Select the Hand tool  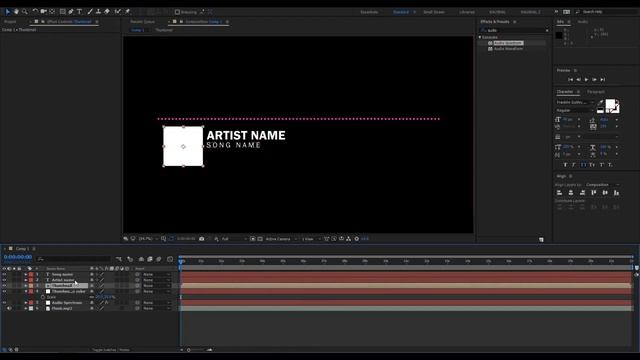(16, 12)
